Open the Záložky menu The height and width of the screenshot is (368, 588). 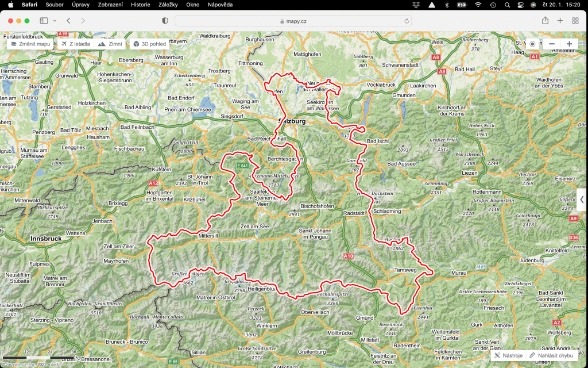pos(168,5)
